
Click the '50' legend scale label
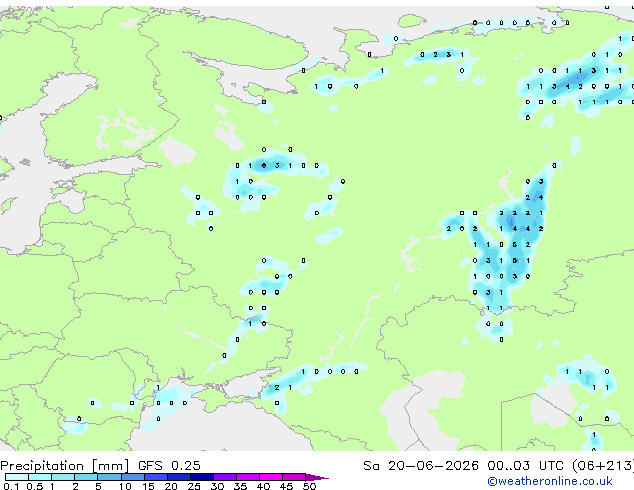309,486
